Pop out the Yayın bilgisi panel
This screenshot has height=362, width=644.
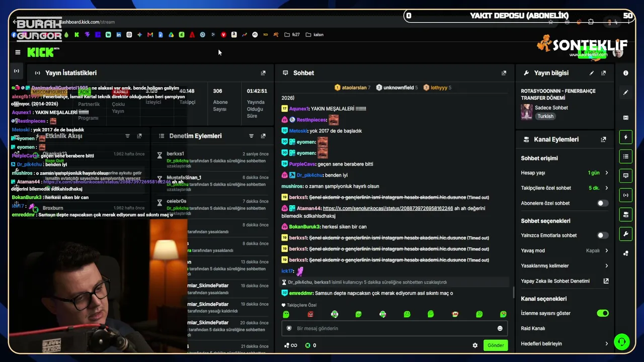603,73
